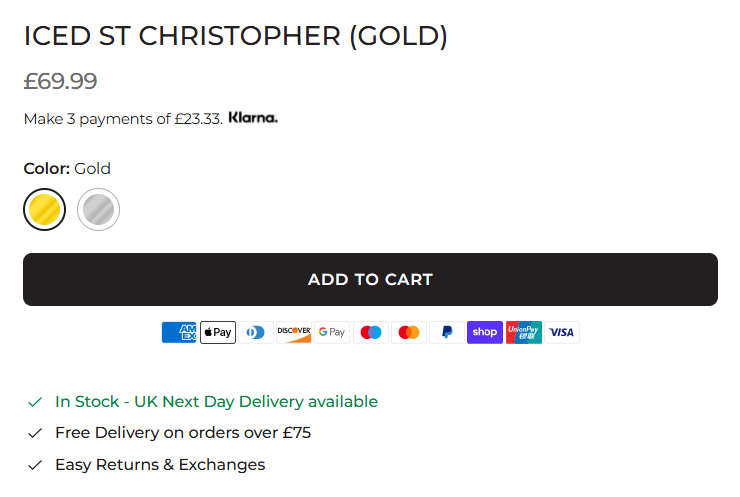Select the Gold color swatch
Viewport: 740px width, 497px height.
[x=44, y=210]
